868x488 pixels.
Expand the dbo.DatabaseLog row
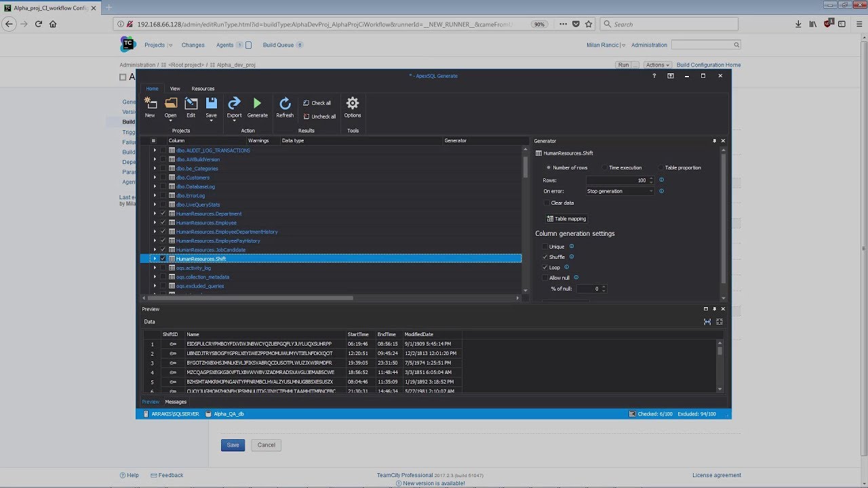(155, 186)
